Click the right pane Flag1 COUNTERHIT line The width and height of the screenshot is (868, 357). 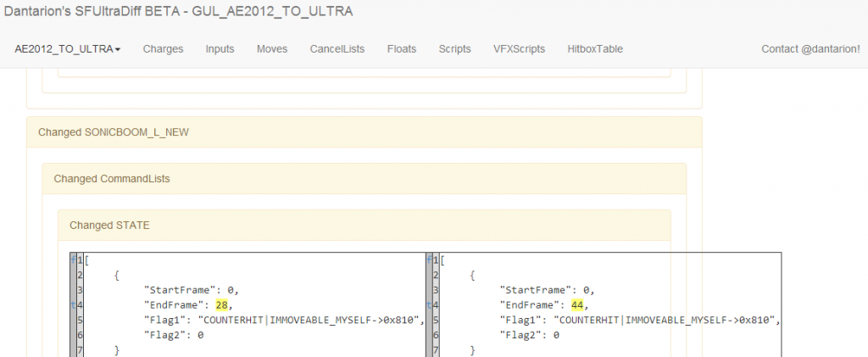coord(640,320)
